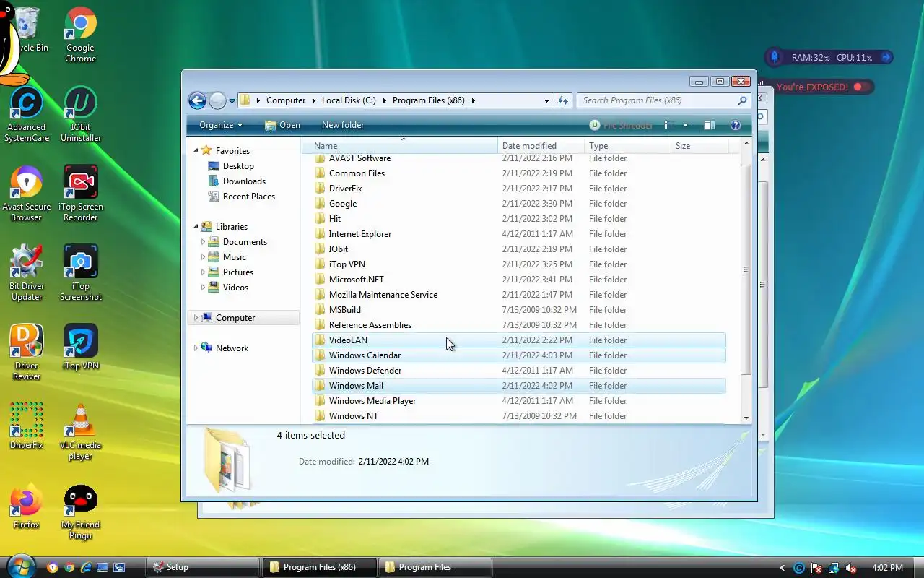This screenshot has width=924, height=578.
Task: Switch to Setup taskbar window
Action: tap(203, 567)
